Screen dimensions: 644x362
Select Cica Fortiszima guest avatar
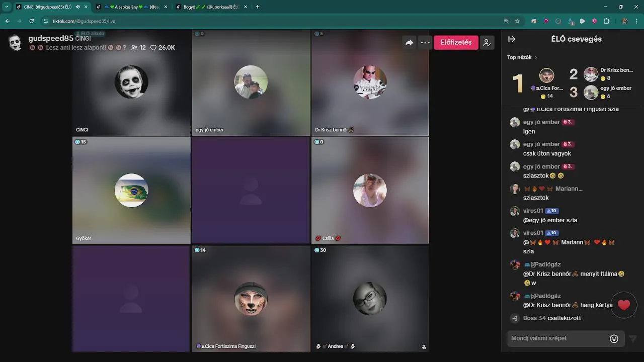coord(251,299)
